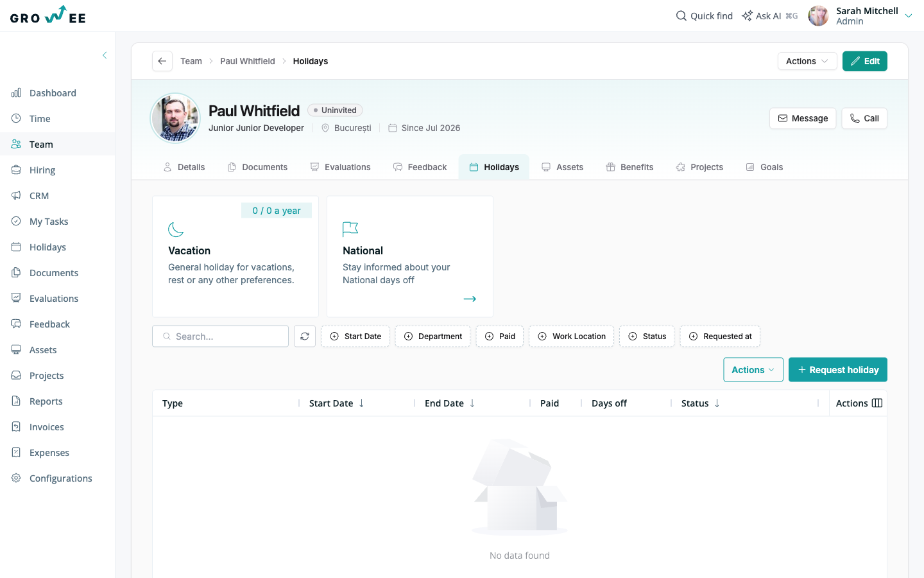Screen dimensions: 924x578
Task: Click the back arrow button
Action: (x=162, y=61)
